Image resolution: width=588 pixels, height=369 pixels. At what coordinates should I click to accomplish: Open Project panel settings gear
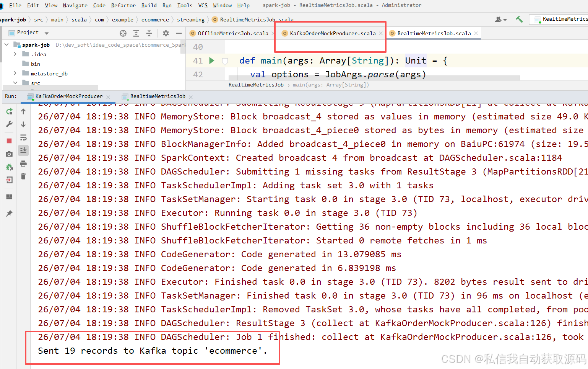click(166, 33)
